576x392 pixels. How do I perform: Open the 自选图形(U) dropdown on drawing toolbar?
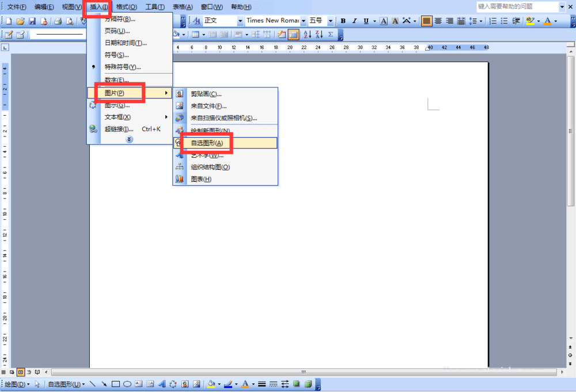[x=66, y=384]
